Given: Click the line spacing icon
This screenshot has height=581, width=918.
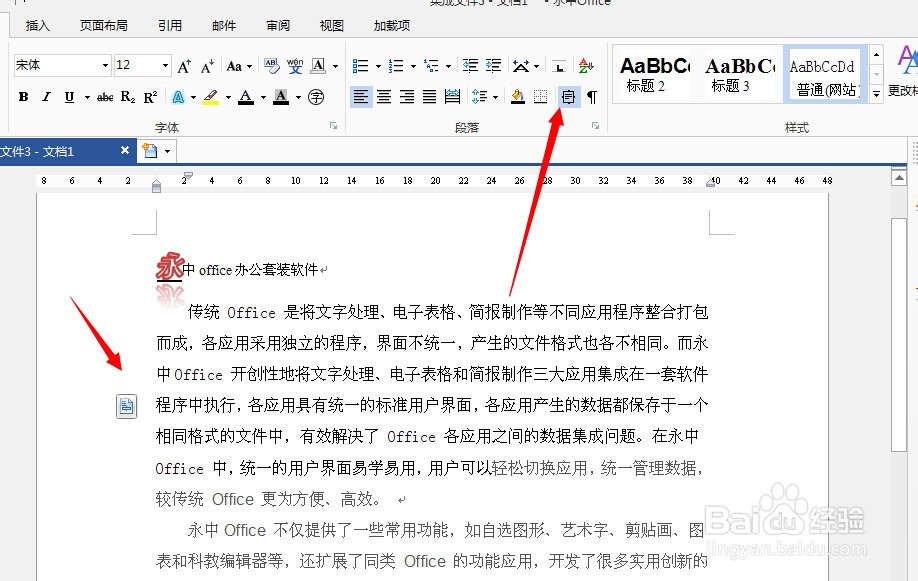Looking at the screenshot, I should (478, 97).
